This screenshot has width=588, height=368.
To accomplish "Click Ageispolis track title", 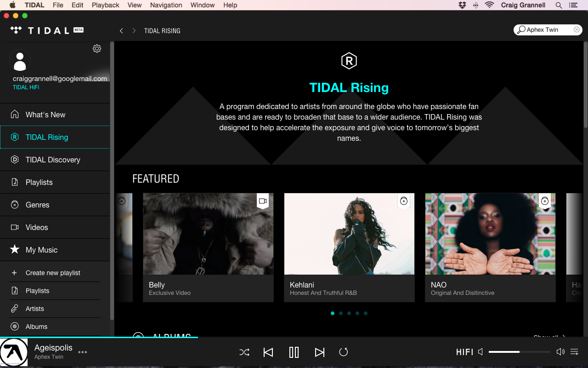I will pos(53,348).
